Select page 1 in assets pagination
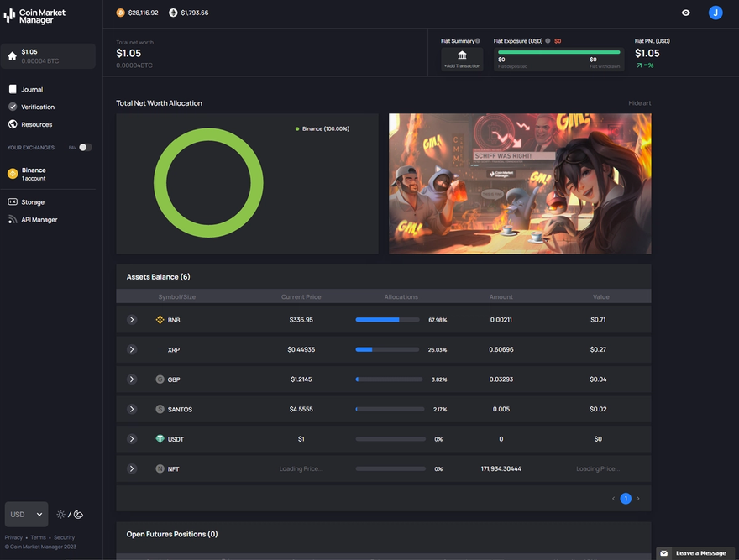Screen dimensions: 739x560 click(626, 498)
